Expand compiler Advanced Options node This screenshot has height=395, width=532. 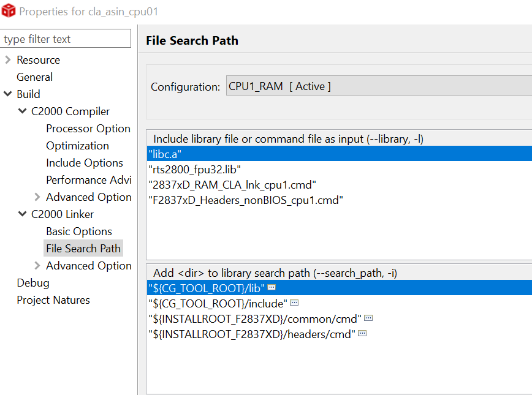point(37,197)
